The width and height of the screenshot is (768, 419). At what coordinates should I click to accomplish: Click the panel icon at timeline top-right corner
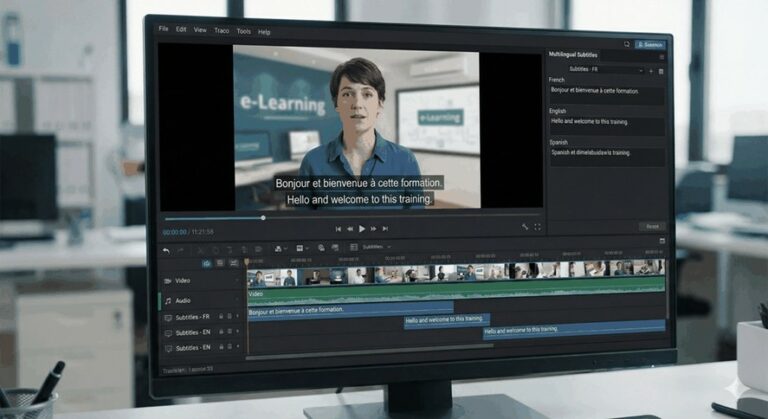[662, 241]
